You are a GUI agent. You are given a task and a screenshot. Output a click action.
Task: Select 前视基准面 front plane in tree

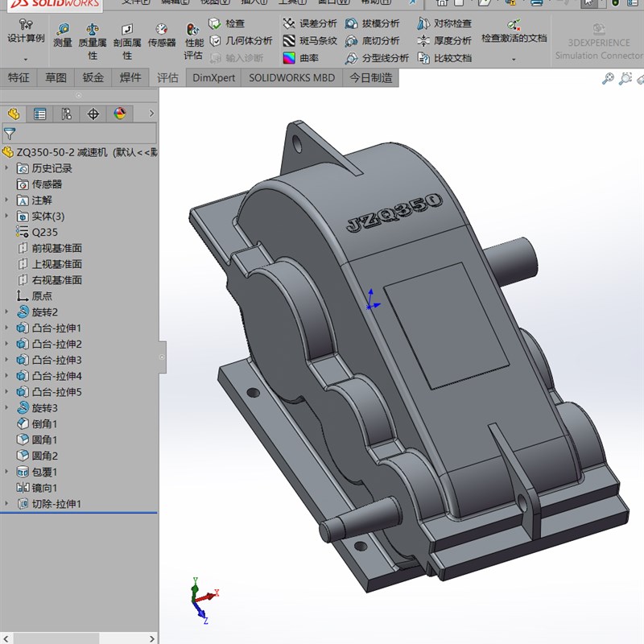coord(56,248)
